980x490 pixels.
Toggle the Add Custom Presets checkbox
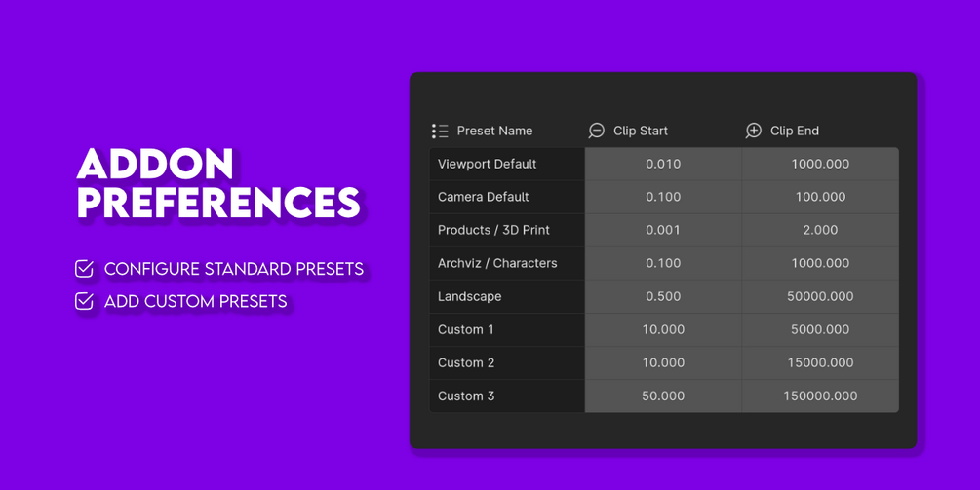click(85, 301)
